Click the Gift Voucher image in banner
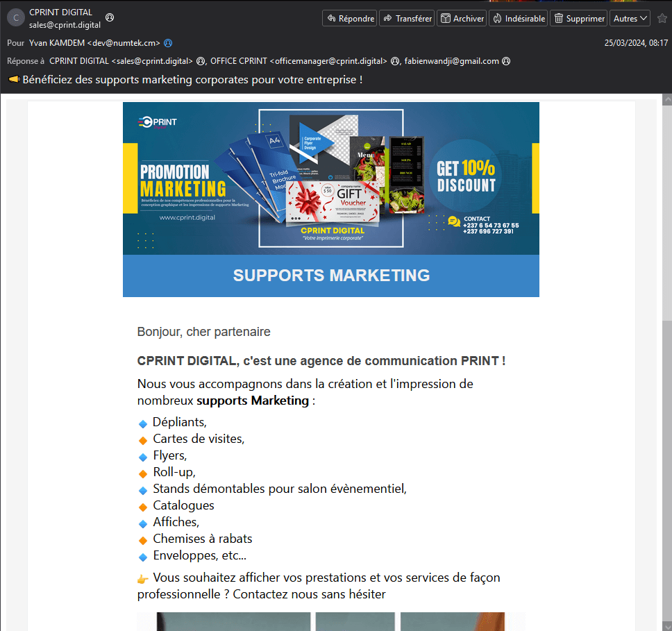The image size is (672, 631). pos(333,200)
